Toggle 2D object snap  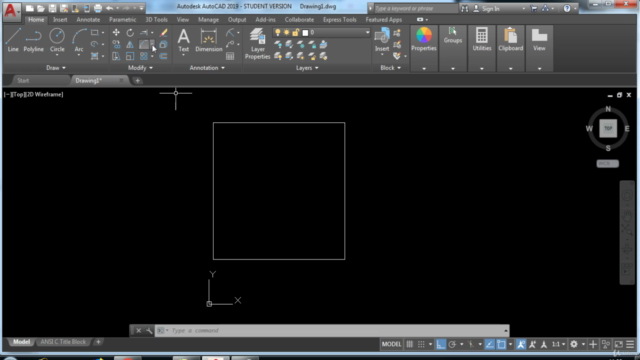(501, 344)
